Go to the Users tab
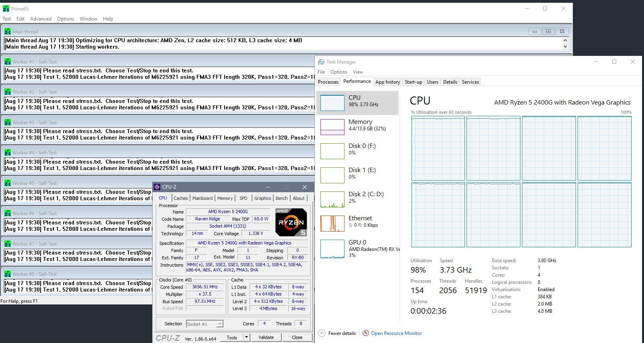 [433, 82]
